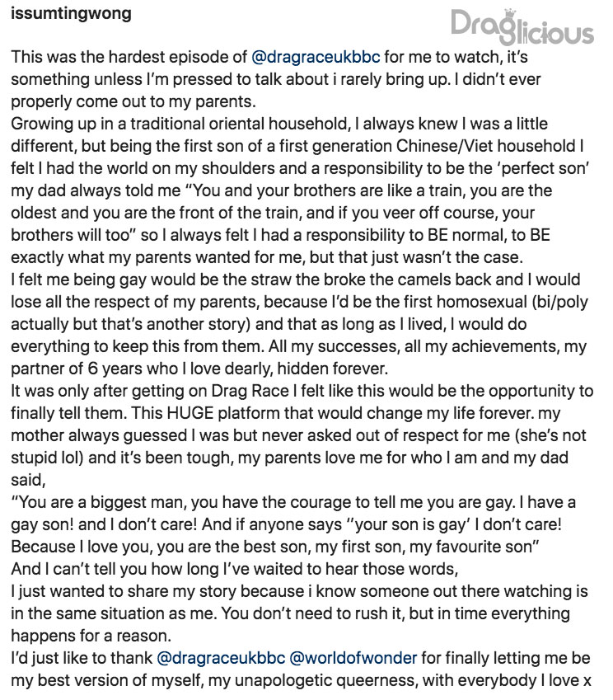Click the quoted phrase 'perfect son'
The image size is (613, 700).
coord(545,168)
